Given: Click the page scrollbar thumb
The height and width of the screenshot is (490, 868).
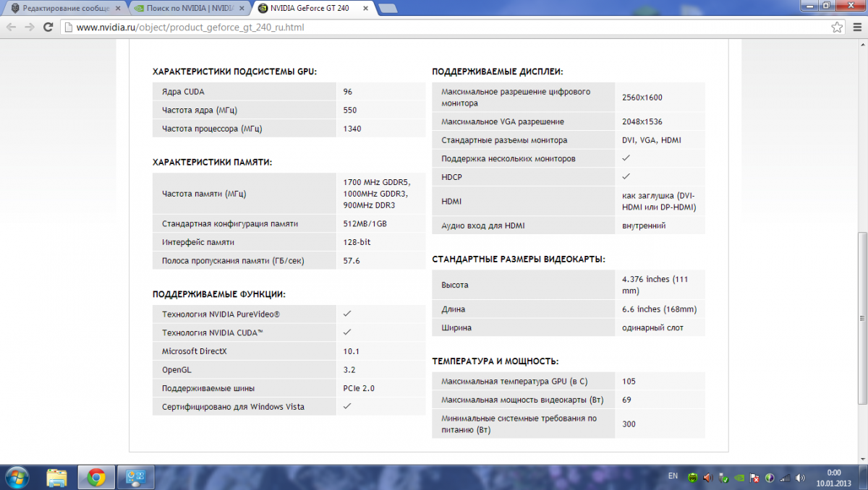Looking at the screenshot, I should 862,318.
